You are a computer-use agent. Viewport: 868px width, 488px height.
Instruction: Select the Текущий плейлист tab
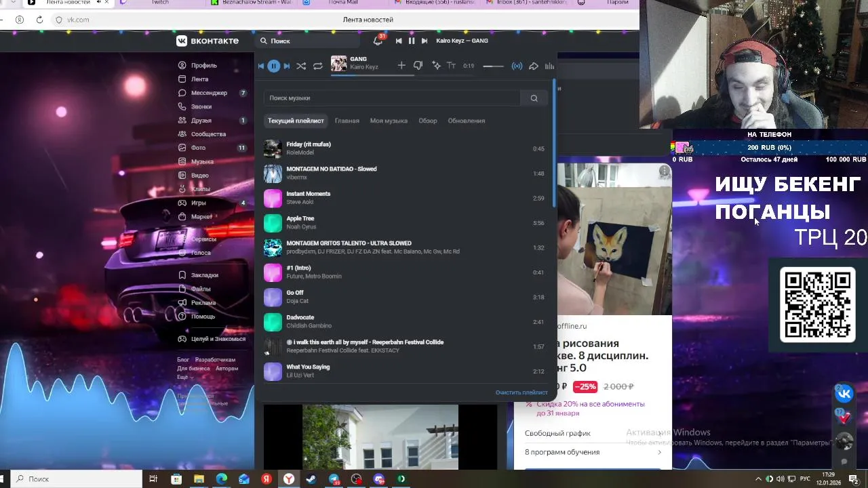(x=296, y=121)
